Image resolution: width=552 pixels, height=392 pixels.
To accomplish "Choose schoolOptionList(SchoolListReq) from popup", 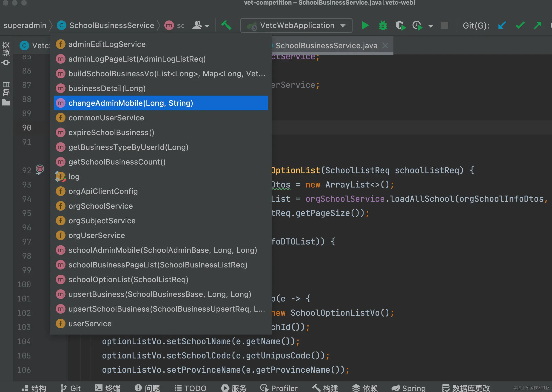I will pos(128,279).
